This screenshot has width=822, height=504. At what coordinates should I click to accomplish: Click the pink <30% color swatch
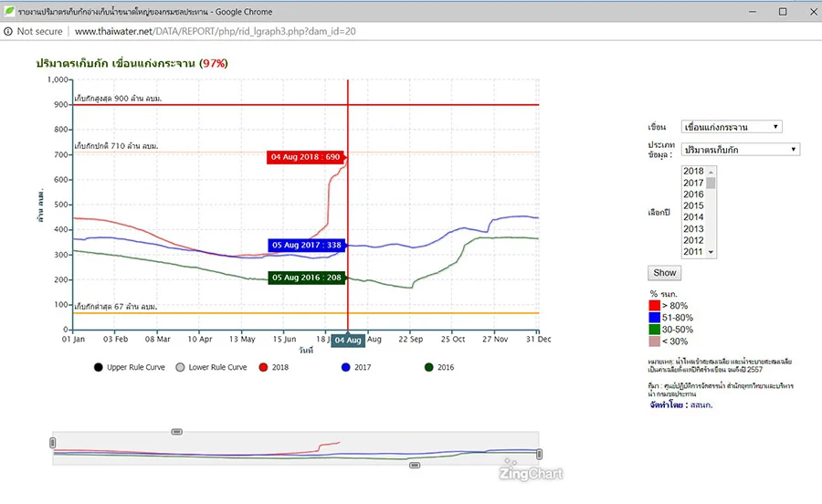(654, 341)
